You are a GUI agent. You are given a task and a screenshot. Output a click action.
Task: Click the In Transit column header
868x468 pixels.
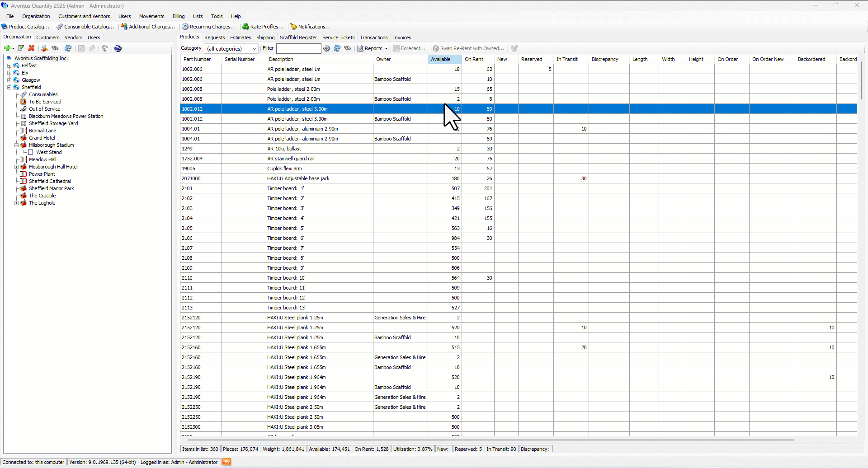[571, 59]
